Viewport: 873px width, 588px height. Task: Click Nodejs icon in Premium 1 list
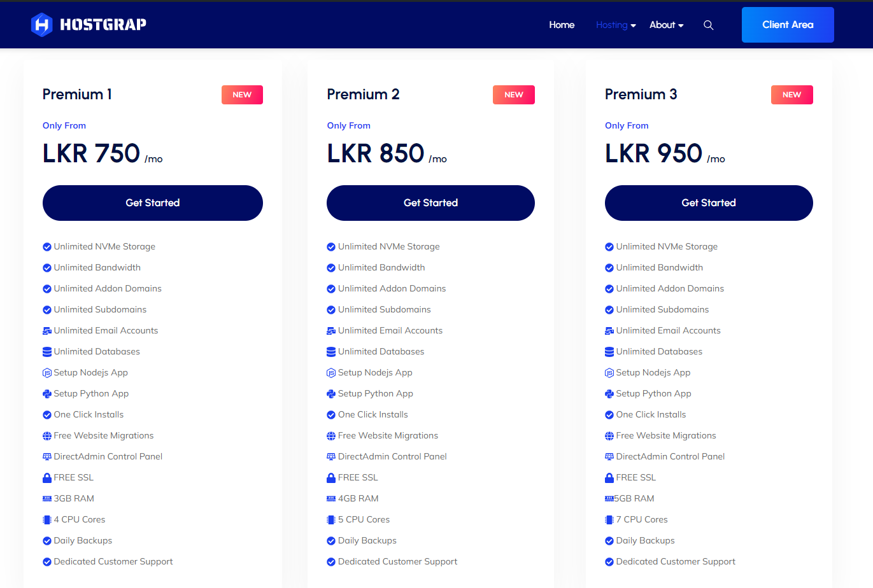(47, 373)
